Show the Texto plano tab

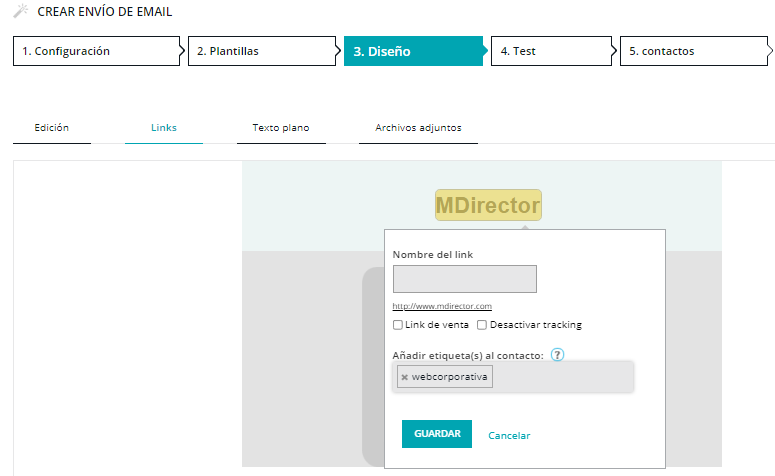pos(281,128)
